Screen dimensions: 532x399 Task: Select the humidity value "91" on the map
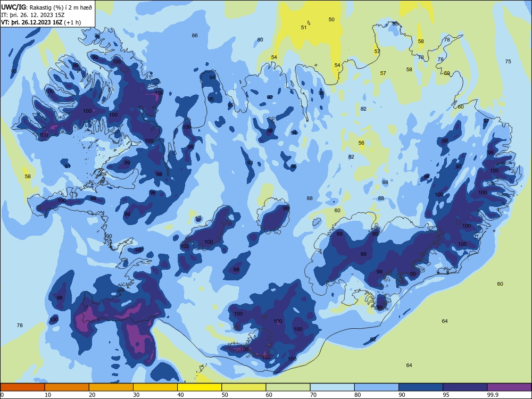pos(68,166)
